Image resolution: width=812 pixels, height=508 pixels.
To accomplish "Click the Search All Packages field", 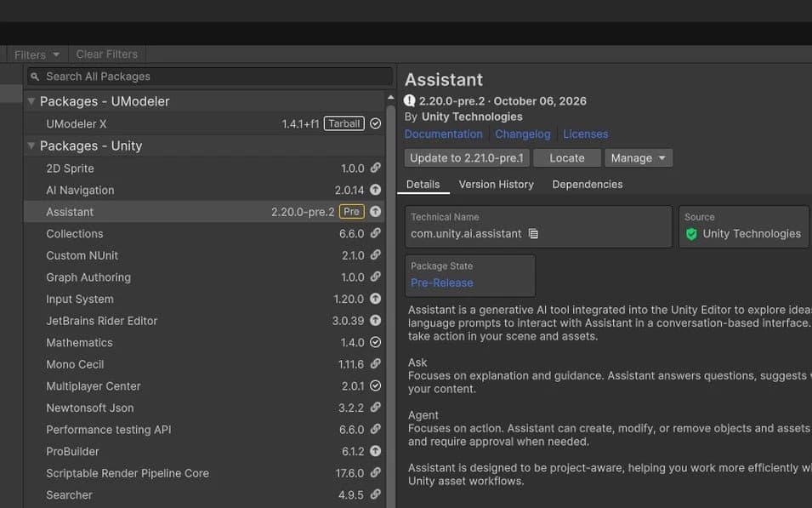I will pyautogui.click(x=210, y=77).
